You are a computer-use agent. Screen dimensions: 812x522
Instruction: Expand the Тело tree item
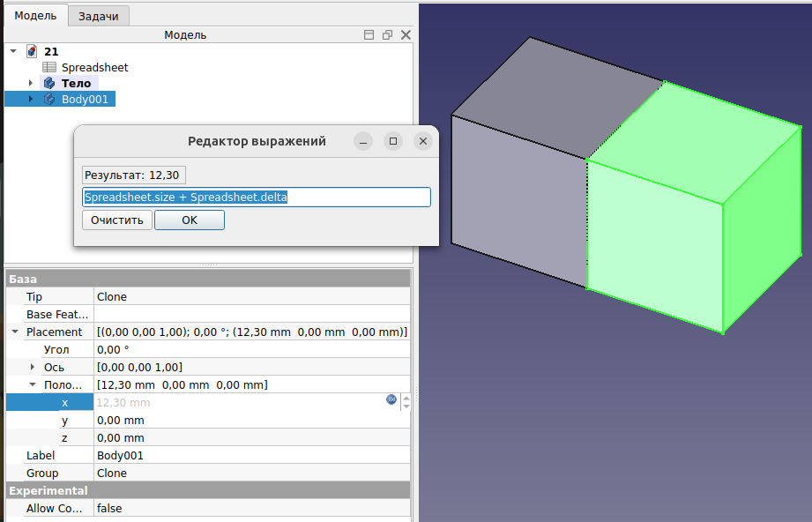31,83
